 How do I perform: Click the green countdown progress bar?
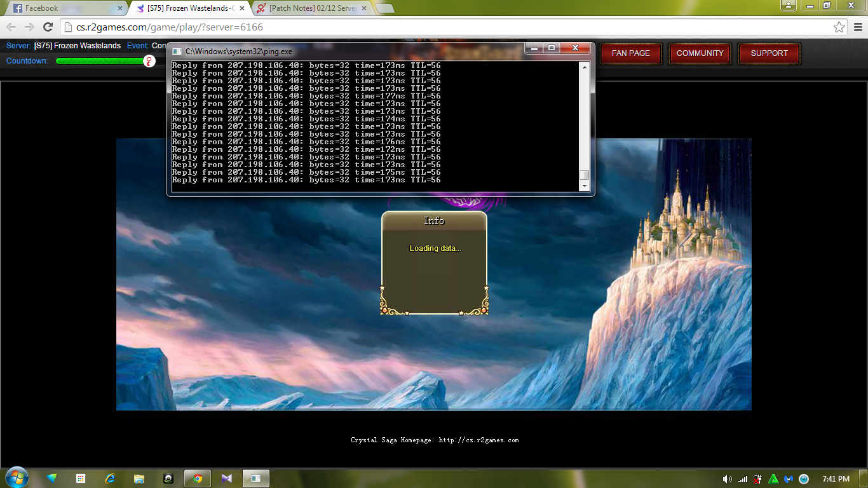[100, 61]
